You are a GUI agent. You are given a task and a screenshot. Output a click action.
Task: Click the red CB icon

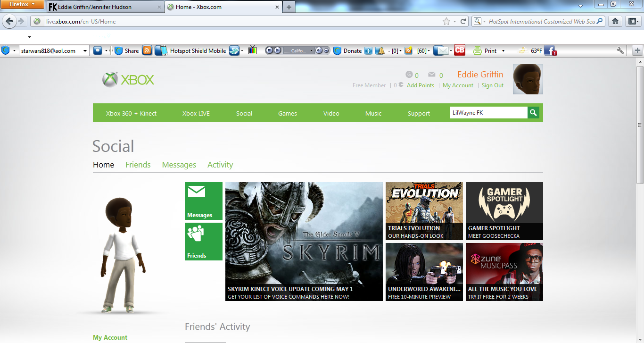pyautogui.click(x=460, y=50)
